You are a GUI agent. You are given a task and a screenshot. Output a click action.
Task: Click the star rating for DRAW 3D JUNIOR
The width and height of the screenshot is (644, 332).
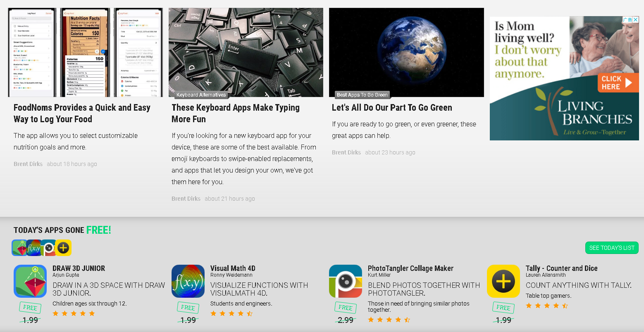[x=74, y=313]
